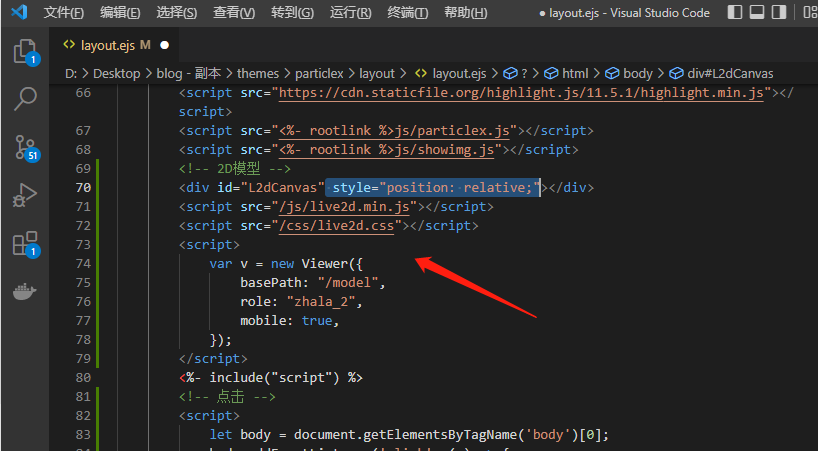This screenshot has height=451, width=818.
Task: Click the /css/live2d.css src path
Action: (x=336, y=226)
